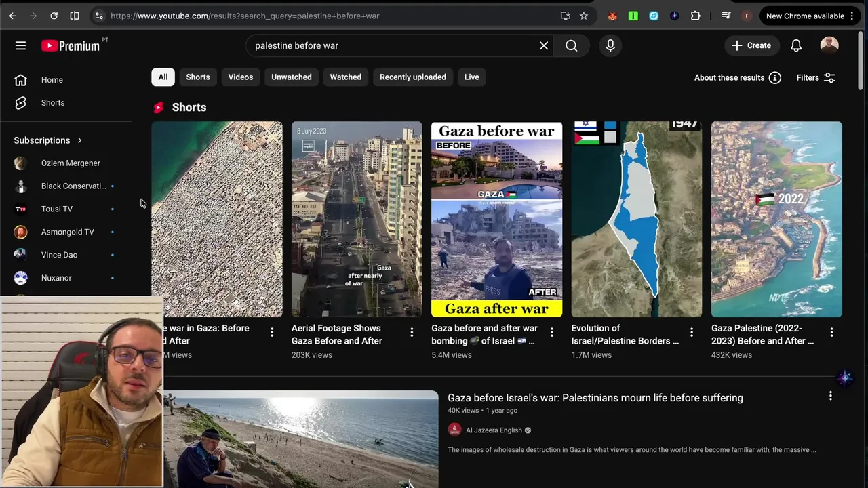Screen dimensions: 868x488
Task: Open Aerial Footage Shows Gaza short thumbnail
Action: coord(357,219)
